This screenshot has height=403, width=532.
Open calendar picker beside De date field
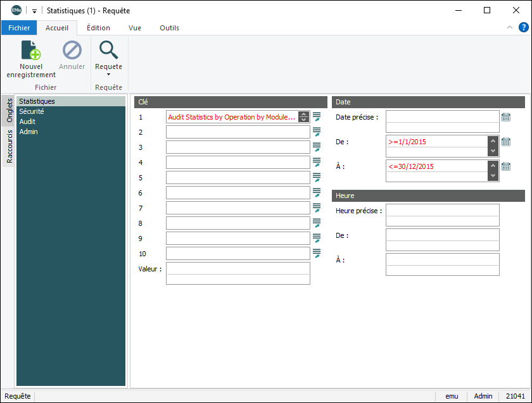pos(505,142)
